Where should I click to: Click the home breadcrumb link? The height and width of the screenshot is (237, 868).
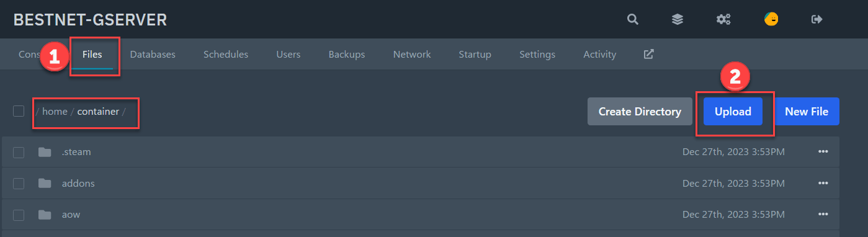click(x=55, y=112)
